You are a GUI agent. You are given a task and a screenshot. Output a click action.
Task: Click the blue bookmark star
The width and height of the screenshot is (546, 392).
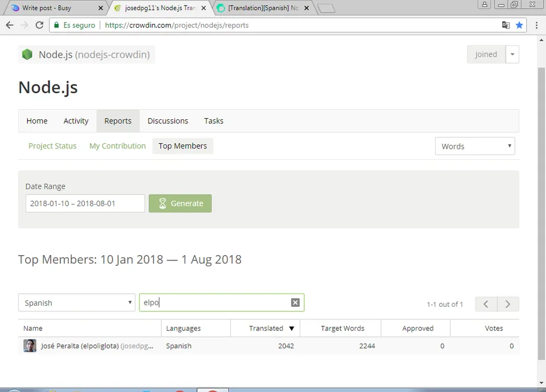pos(519,25)
